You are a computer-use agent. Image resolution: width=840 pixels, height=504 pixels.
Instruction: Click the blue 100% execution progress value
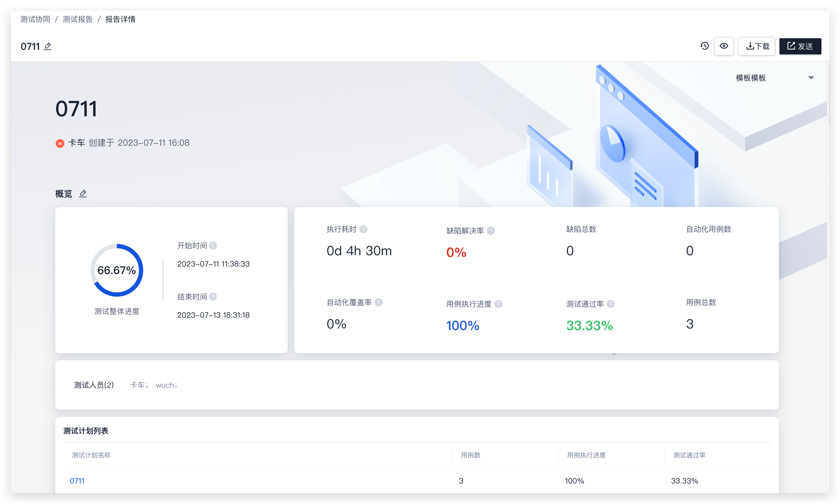click(463, 325)
